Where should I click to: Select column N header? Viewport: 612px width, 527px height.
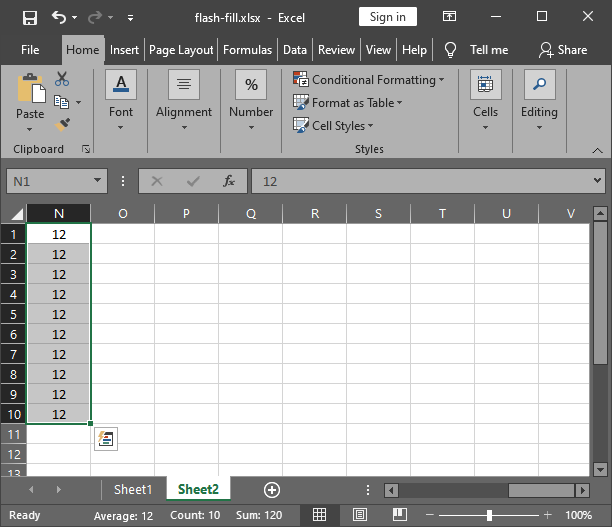point(59,214)
